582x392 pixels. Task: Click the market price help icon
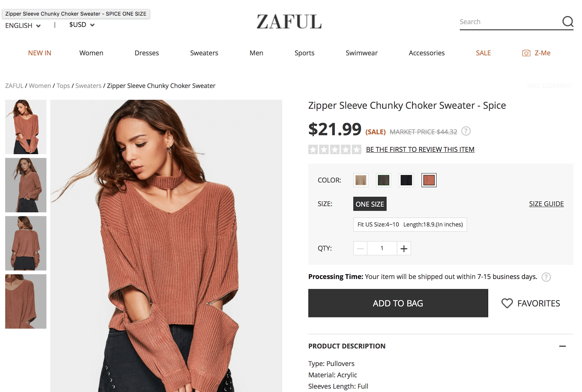pos(466,131)
